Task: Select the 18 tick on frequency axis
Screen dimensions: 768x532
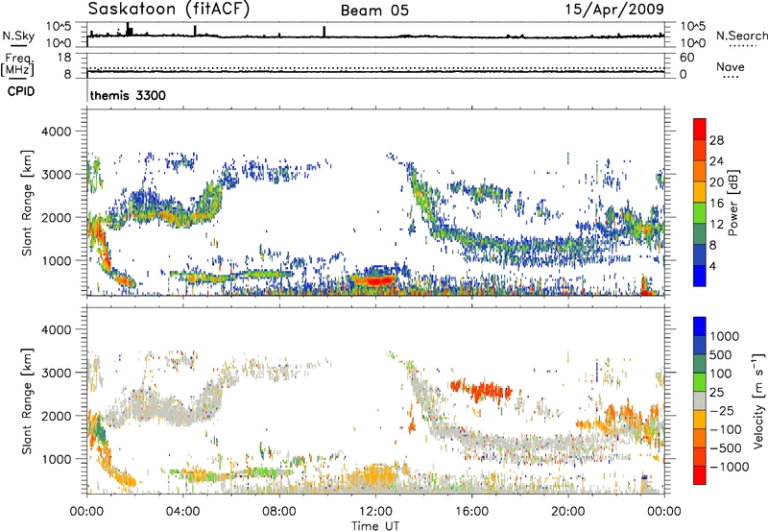Action: (64, 58)
